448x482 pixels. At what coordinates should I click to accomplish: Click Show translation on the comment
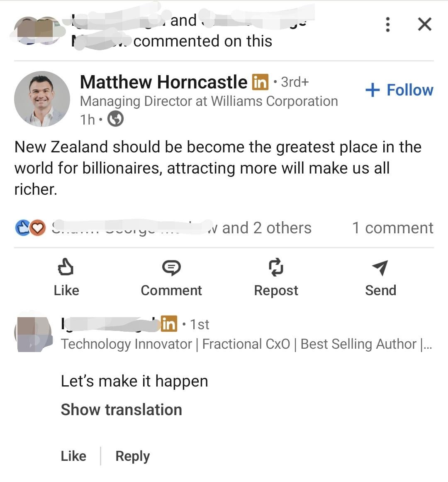click(x=121, y=410)
